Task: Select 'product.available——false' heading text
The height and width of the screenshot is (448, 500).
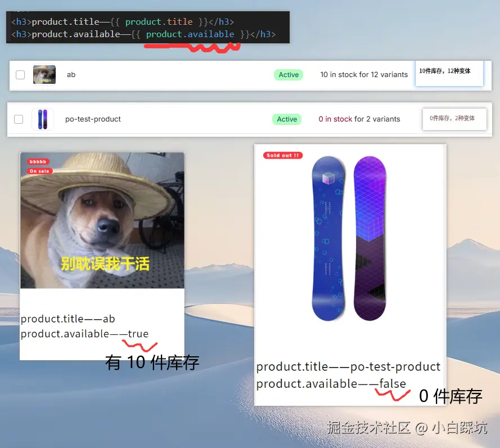Action: pos(331,383)
